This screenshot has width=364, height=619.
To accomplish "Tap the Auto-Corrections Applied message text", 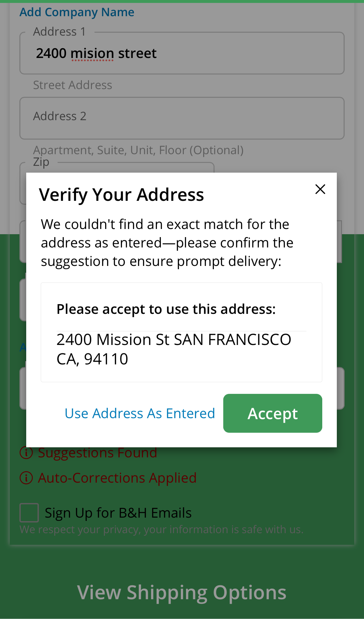I will pos(117,478).
